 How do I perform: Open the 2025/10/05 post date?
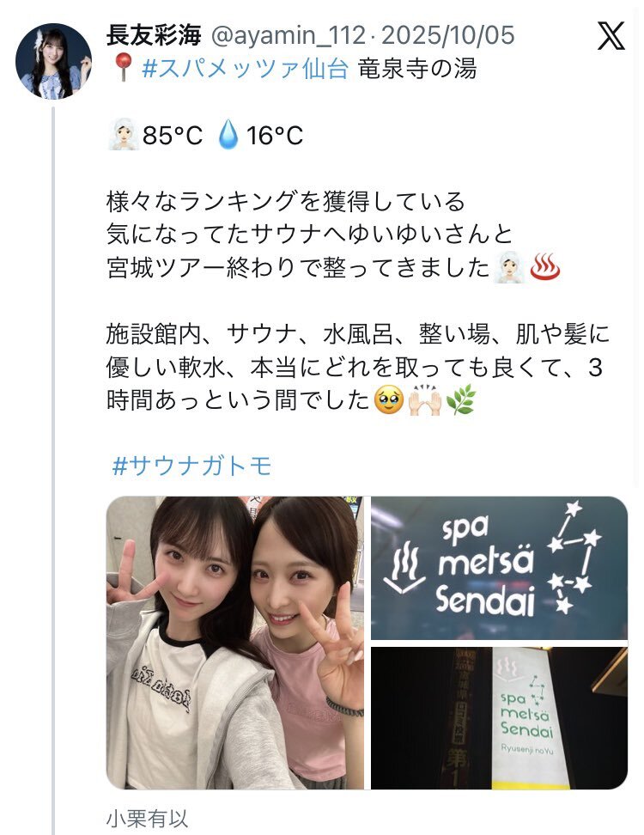click(x=448, y=36)
